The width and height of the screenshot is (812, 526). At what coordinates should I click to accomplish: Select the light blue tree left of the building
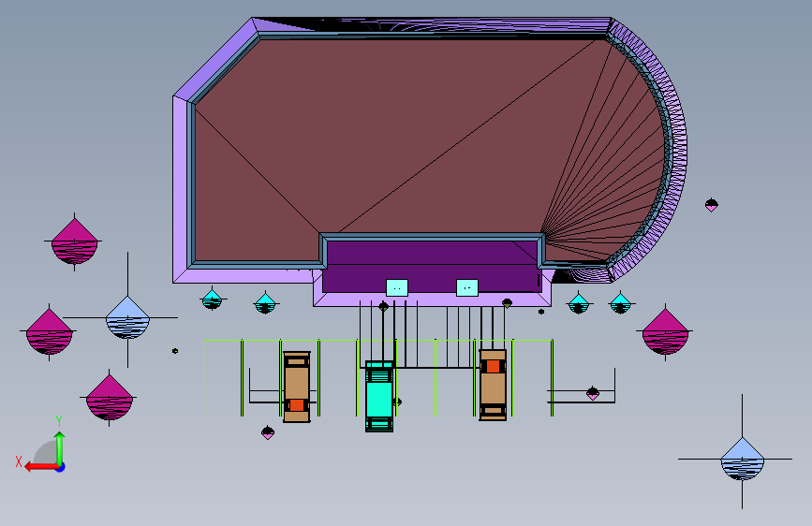pos(127,317)
